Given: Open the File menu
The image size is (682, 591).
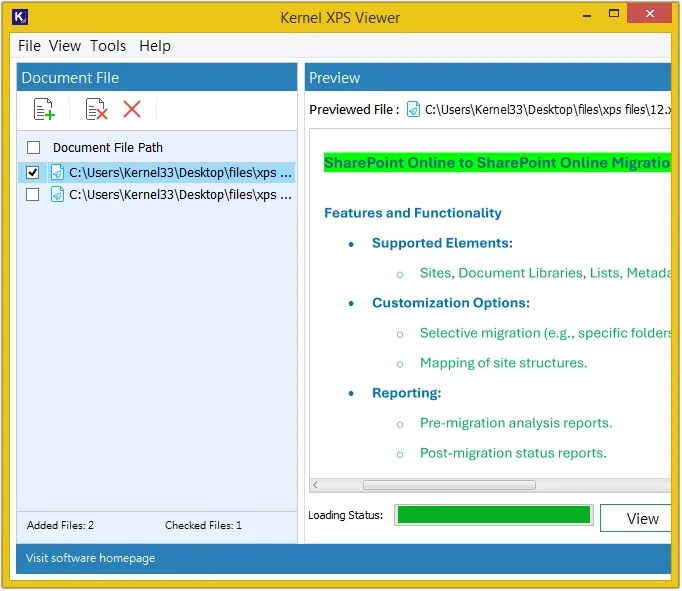Looking at the screenshot, I should pos(29,46).
